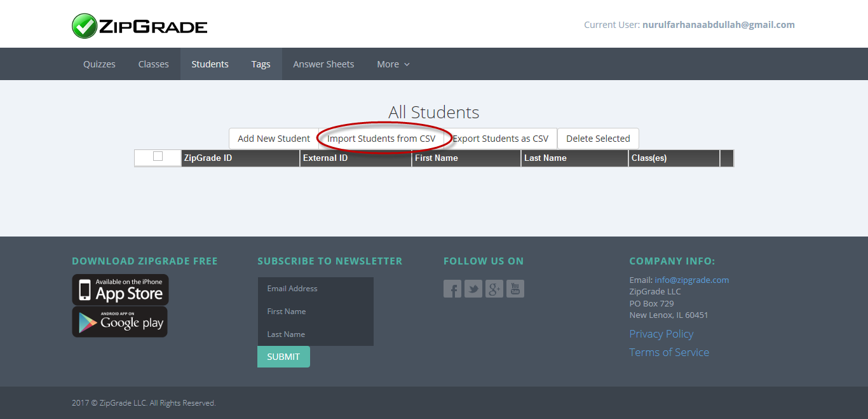
Task: Click the Class(es) column header
Action: click(x=674, y=158)
